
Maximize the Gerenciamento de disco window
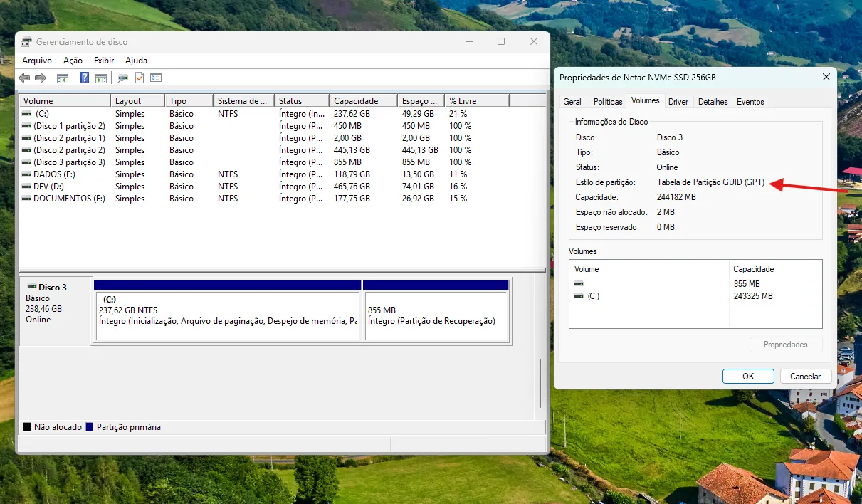coord(501,41)
